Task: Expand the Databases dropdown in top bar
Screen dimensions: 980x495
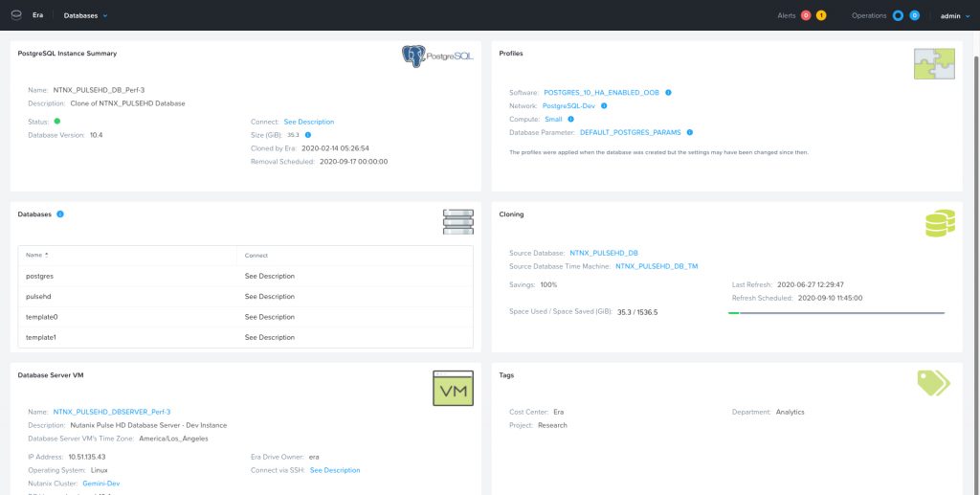Action: click(x=85, y=15)
